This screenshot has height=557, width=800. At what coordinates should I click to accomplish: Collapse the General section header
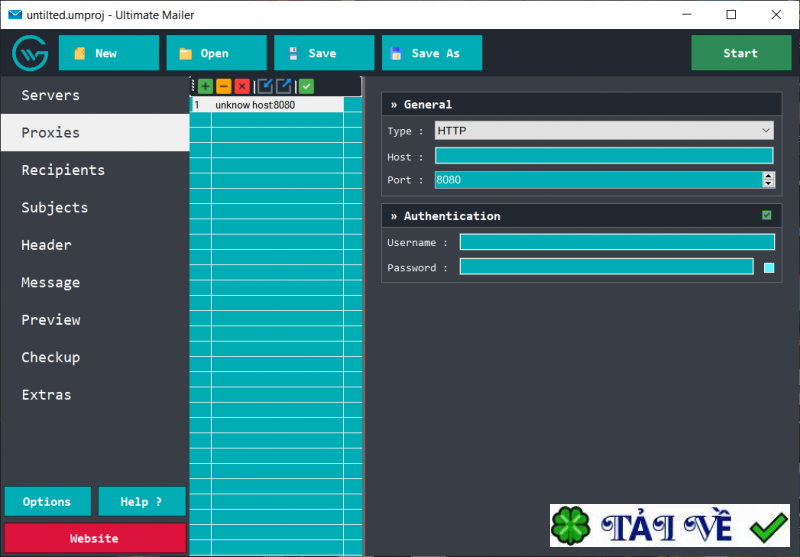582,105
